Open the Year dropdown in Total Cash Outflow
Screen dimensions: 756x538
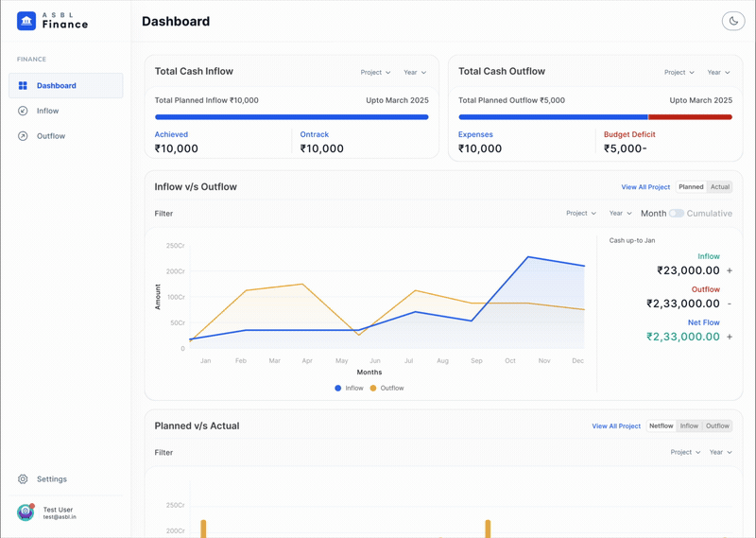click(718, 73)
